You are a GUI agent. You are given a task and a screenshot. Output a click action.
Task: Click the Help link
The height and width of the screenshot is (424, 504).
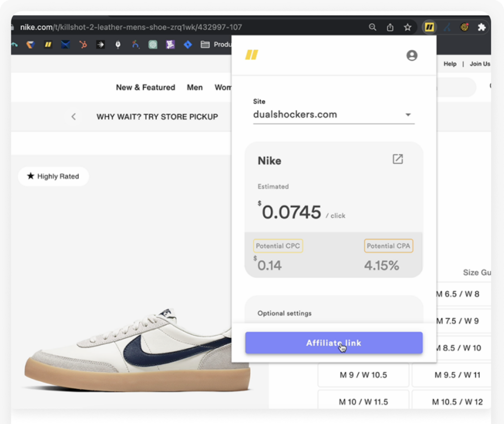coord(450,64)
